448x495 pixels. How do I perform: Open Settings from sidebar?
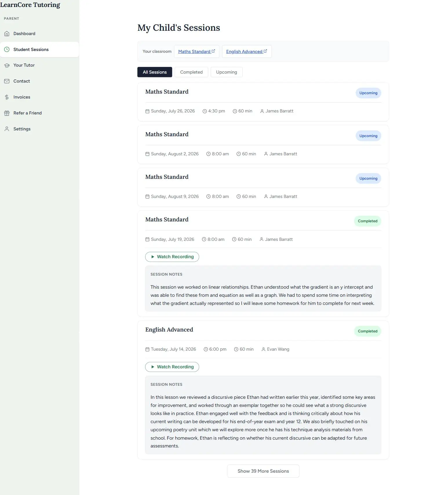[x=39, y=129]
